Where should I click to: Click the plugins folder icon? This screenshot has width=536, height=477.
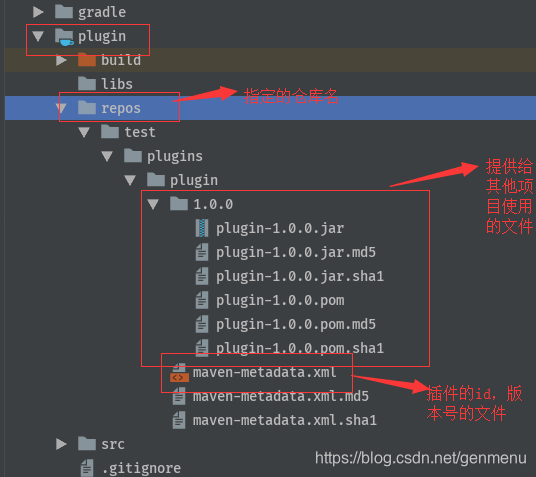(x=133, y=156)
